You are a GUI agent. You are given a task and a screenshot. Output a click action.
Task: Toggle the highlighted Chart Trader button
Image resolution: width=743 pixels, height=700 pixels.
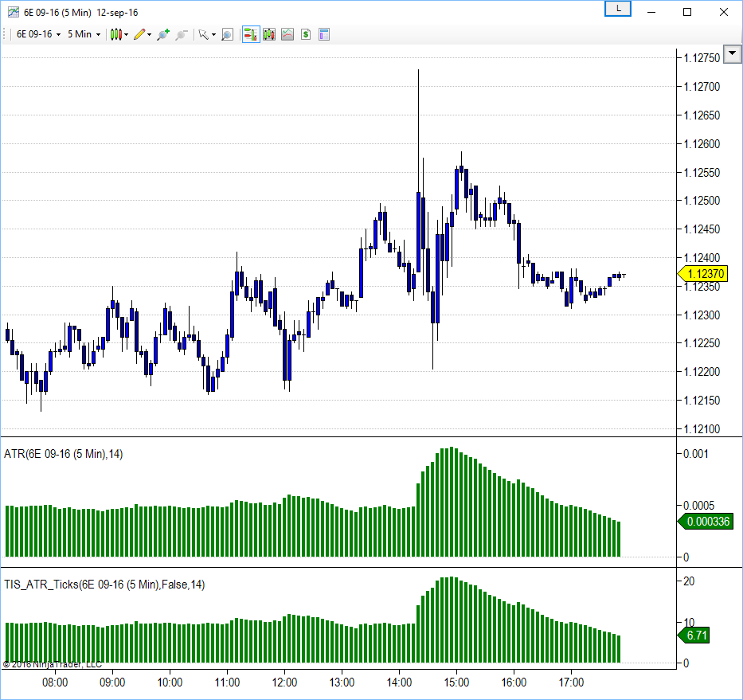pos(251,34)
